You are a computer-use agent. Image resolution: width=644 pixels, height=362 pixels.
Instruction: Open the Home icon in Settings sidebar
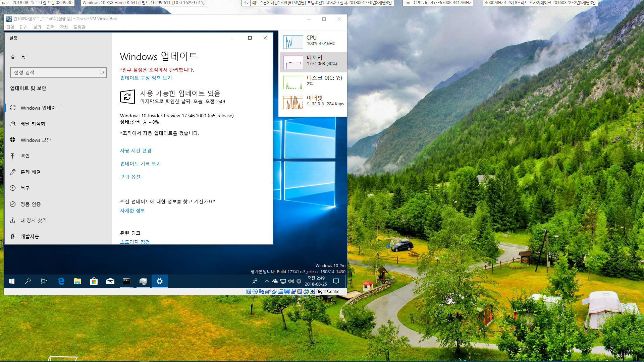(x=13, y=57)
